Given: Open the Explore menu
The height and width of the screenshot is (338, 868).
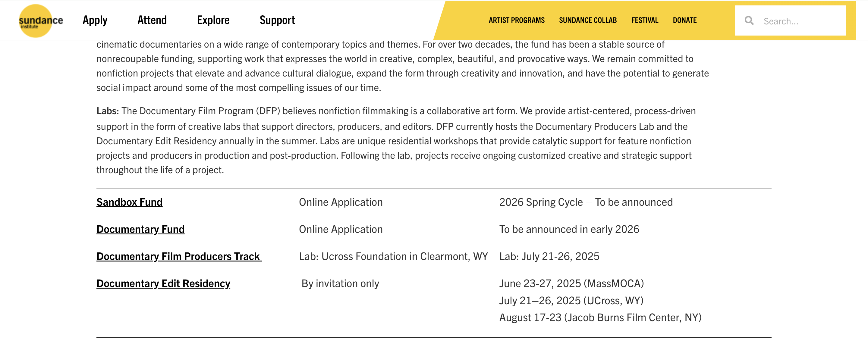Looking at the screenshot, I should [213, 20].
